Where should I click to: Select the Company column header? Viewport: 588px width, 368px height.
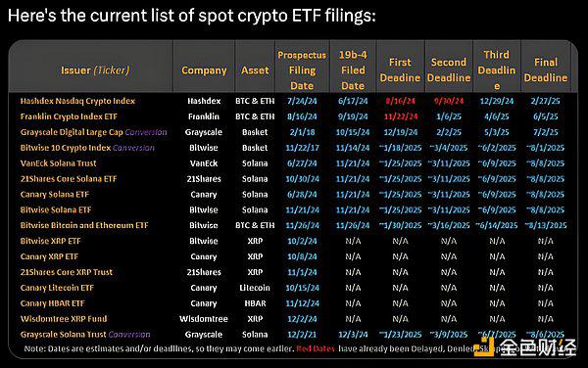(x=204, y=70)
